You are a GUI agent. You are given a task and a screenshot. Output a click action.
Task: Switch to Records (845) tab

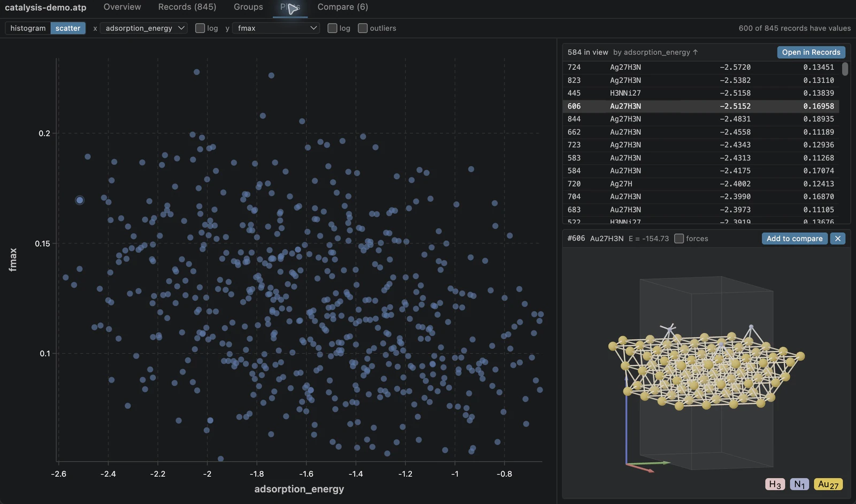pos(187,7)
